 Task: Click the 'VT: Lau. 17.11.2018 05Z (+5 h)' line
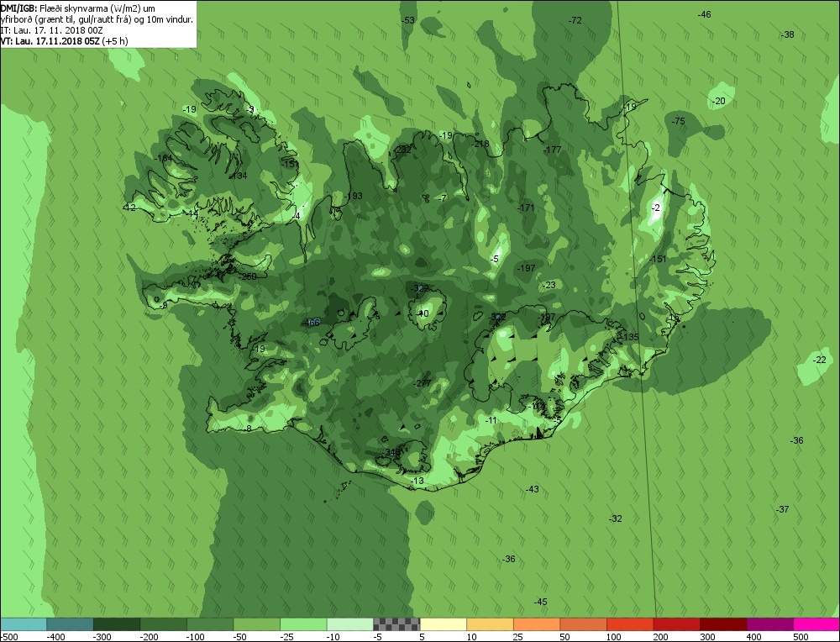pos(64,40)
